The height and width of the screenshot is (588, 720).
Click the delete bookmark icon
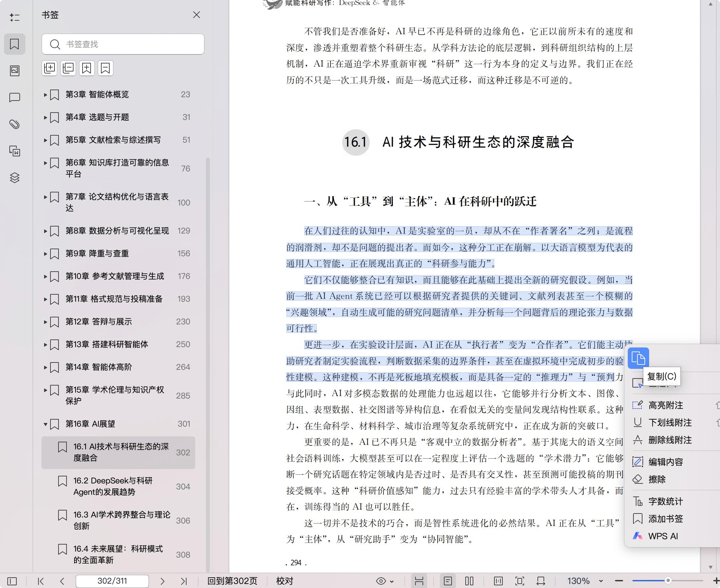pyautogui.click(x=105, y=68)
